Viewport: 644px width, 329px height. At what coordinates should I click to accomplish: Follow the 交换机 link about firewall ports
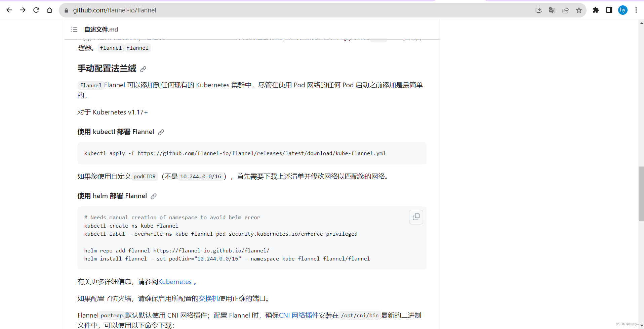tap(208, 298)
